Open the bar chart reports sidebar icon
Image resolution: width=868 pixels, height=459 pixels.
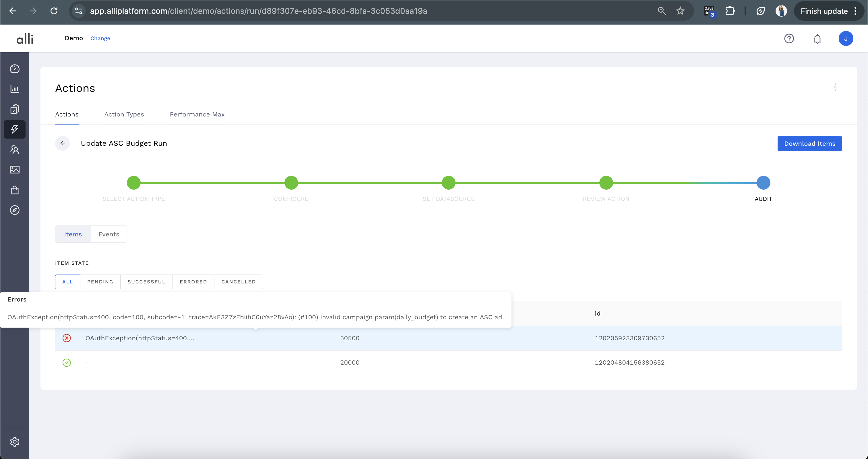coord(14,89)
